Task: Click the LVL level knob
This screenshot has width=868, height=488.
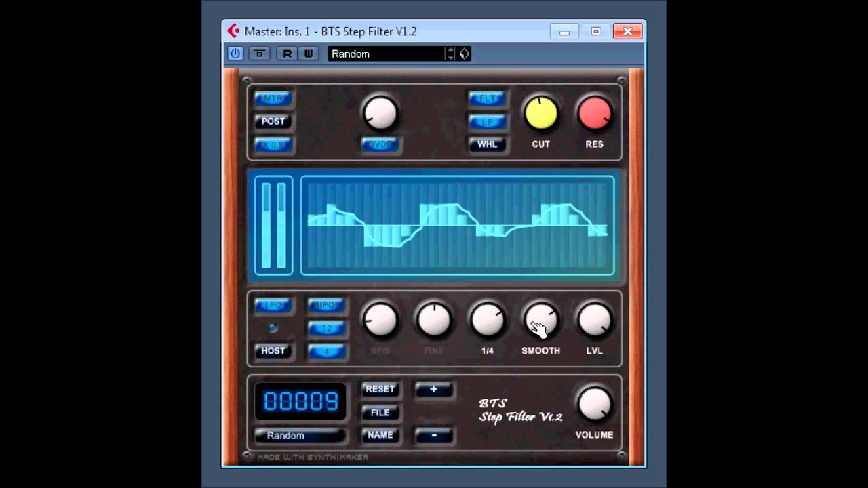Action: tap(595, 320)
